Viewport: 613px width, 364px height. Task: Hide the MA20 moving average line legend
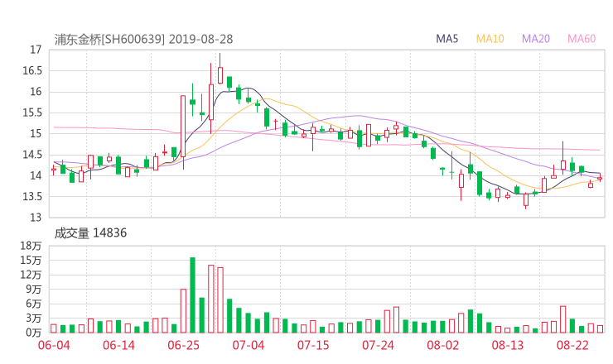click(x=536, y=38)
